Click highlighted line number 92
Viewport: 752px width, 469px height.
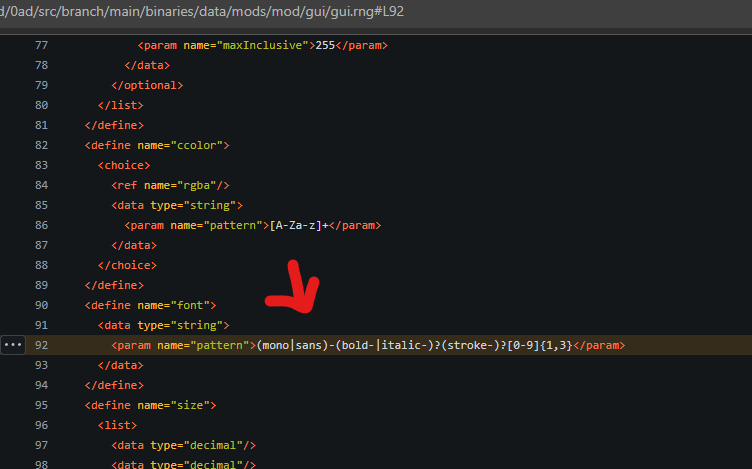[x=41, y=345]
